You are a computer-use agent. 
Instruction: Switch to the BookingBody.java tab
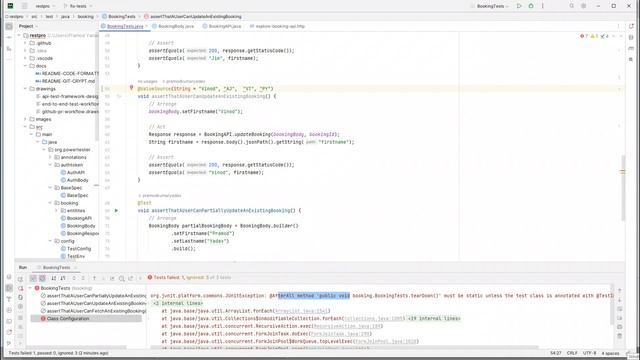173,26
